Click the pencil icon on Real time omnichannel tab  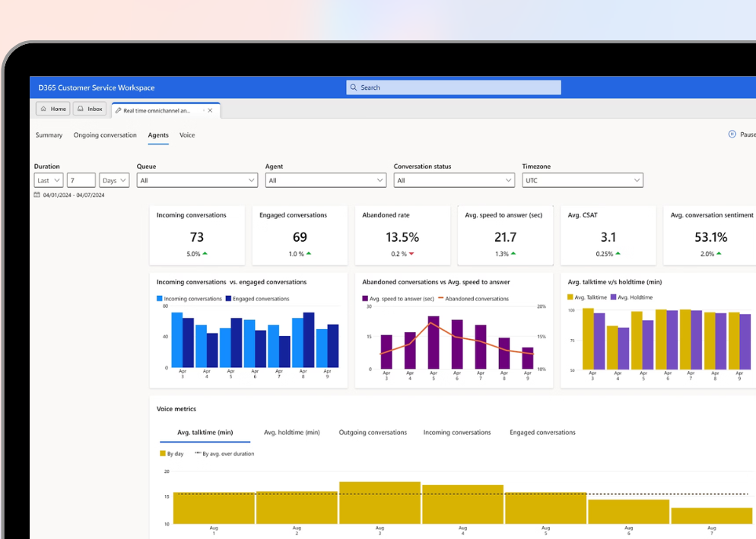tap(118, 110)
